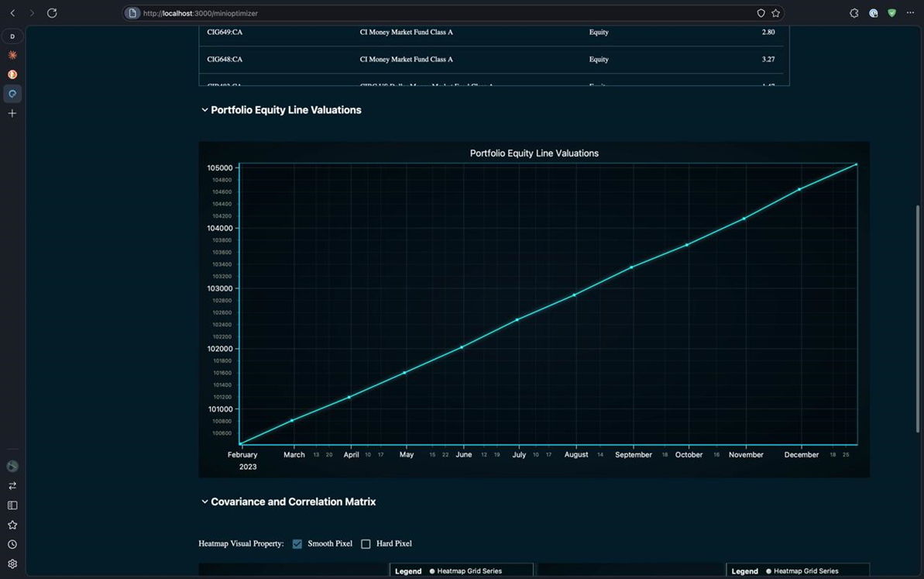This screenshot has width=924, height=579.
Task: Go back using the browser back arrow
Action: pos(12,13)
